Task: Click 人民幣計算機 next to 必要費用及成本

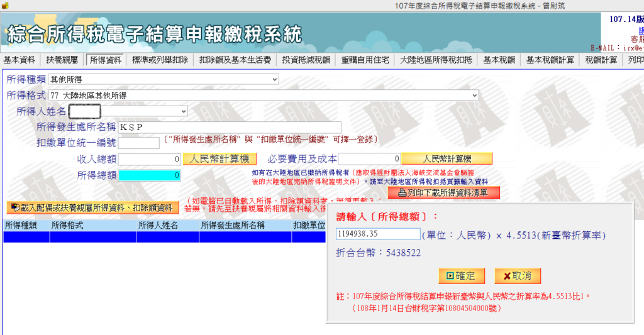Action: (x=447, y=159)
